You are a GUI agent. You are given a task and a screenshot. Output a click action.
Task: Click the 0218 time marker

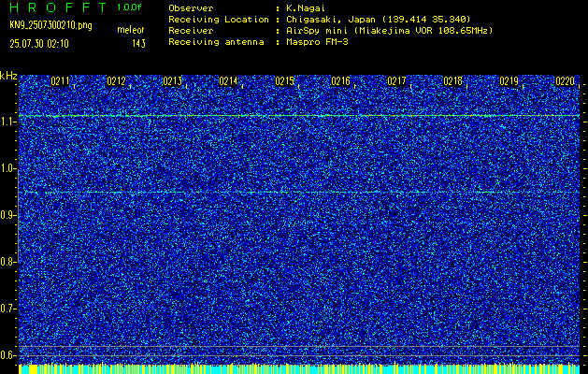click(452, 81)
